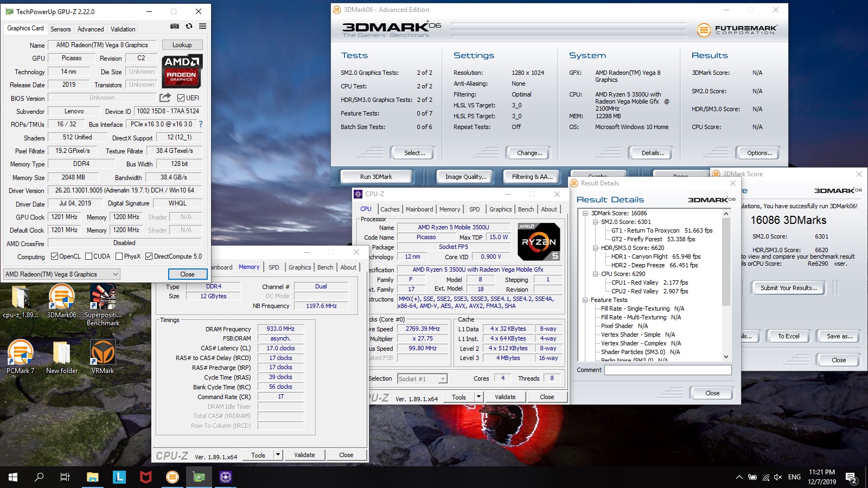Image resolution: width=868 pixels, height=488 pixels.
Task: Click the Change... button under Settings
Action: click(x=529, y=153)
